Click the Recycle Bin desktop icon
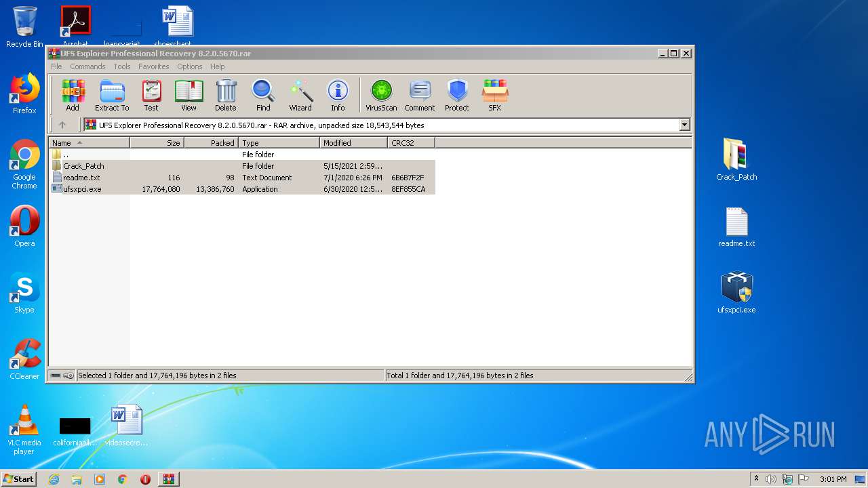The height and width of the screenshot is (488, 868). pyautogui.click(x=24, y=27)
